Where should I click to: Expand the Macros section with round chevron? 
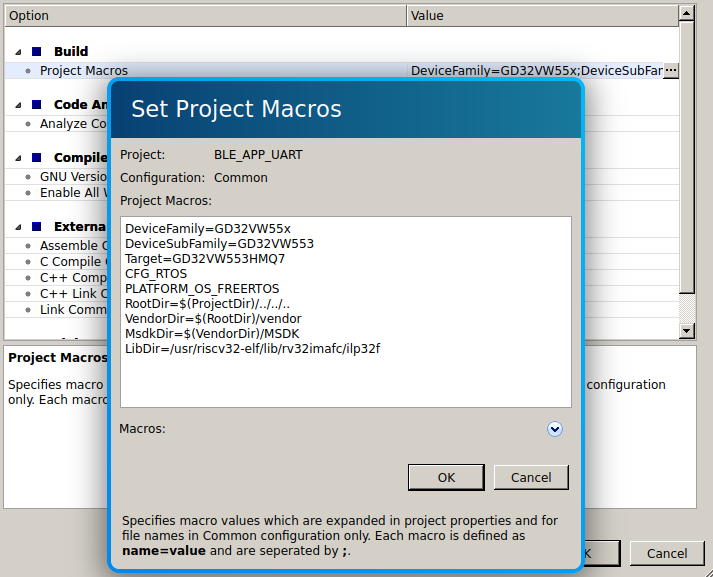coord(555,429)
